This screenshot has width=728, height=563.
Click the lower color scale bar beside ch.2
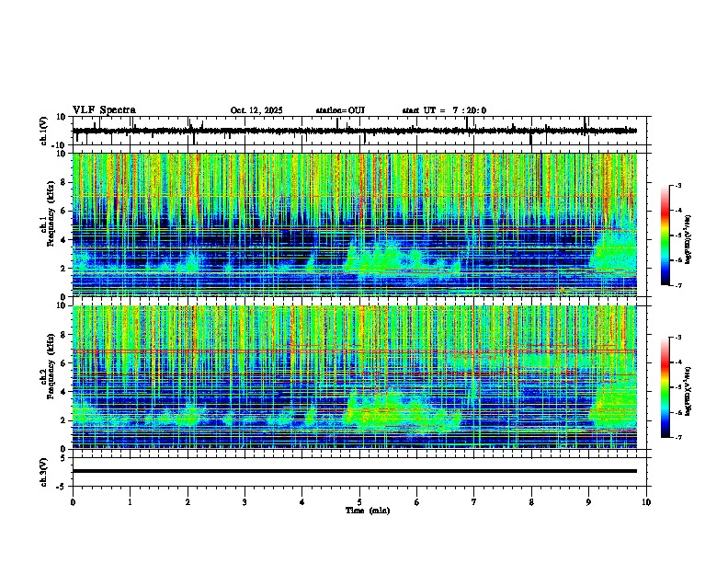click(x=665, y=387)
